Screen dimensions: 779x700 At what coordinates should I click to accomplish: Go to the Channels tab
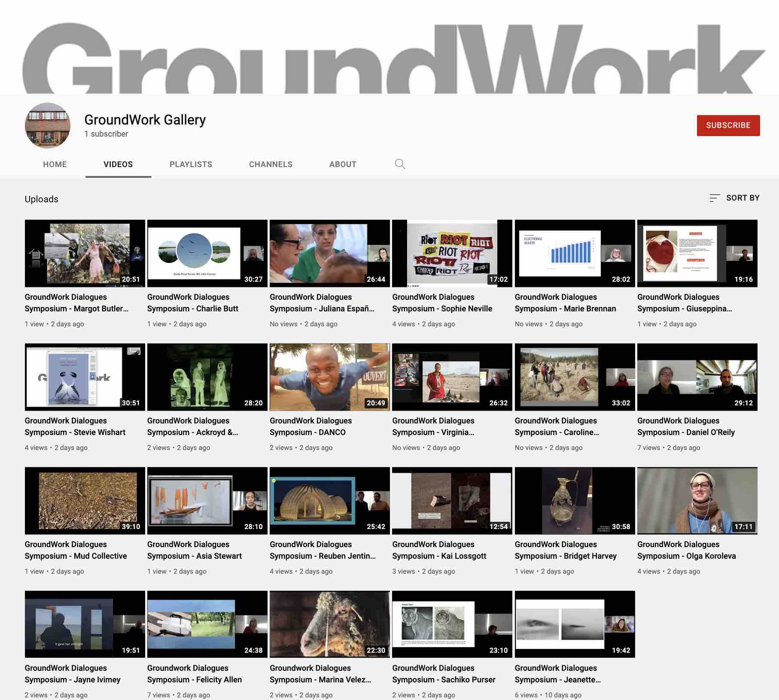[271, 164]
